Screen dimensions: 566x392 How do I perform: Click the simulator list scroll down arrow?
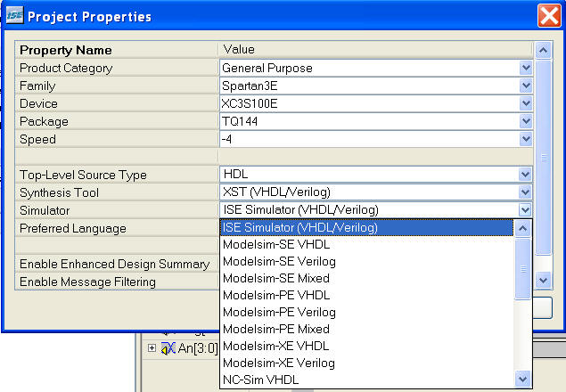(522, 380)
